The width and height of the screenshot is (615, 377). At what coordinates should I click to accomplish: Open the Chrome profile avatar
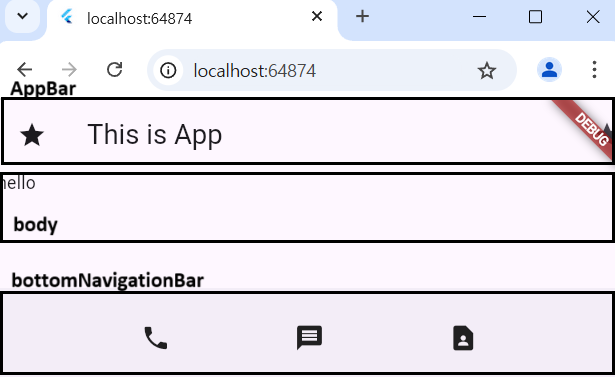(x=549, y=70)
